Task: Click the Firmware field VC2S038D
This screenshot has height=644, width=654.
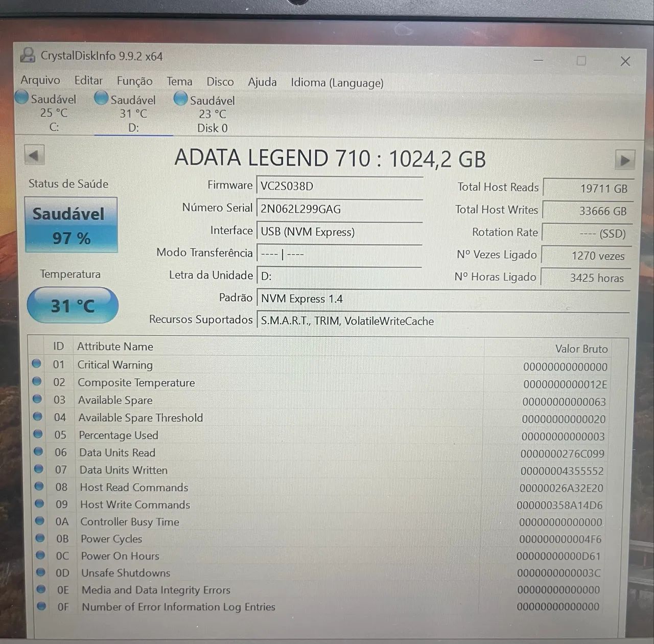Action: 339,186
